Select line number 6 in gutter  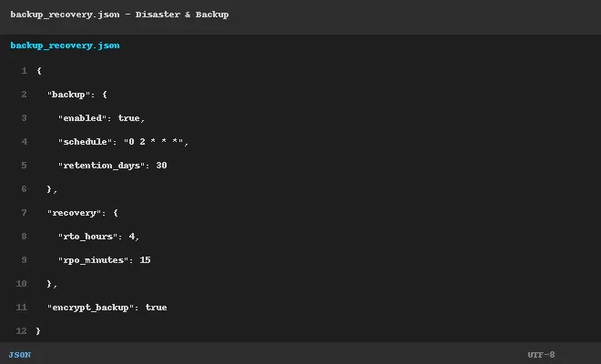25,189
